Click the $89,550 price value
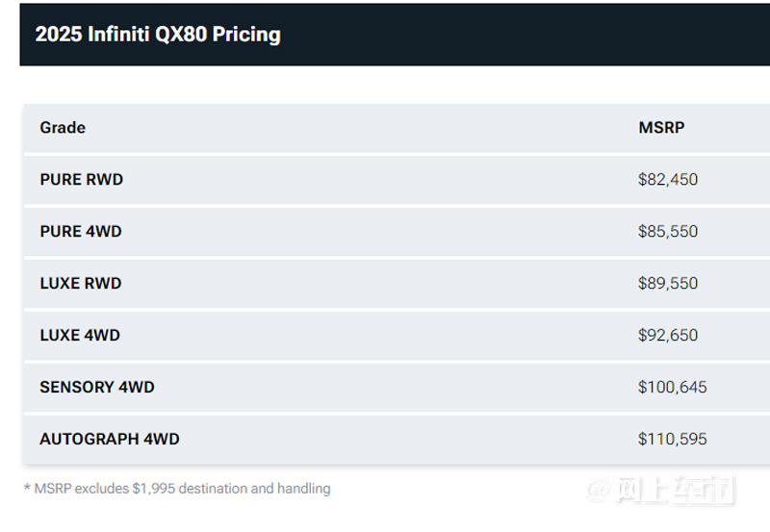 (667, 283)
